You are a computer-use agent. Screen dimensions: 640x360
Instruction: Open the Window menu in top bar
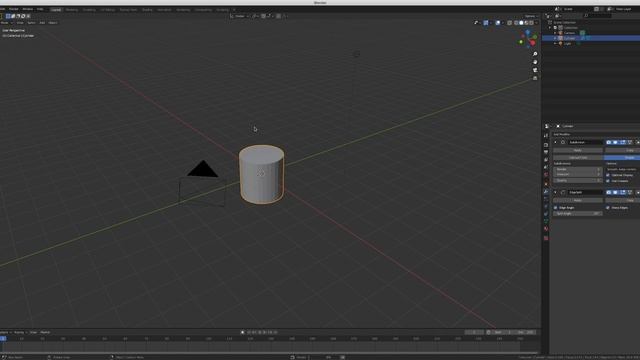pos(27,9)
